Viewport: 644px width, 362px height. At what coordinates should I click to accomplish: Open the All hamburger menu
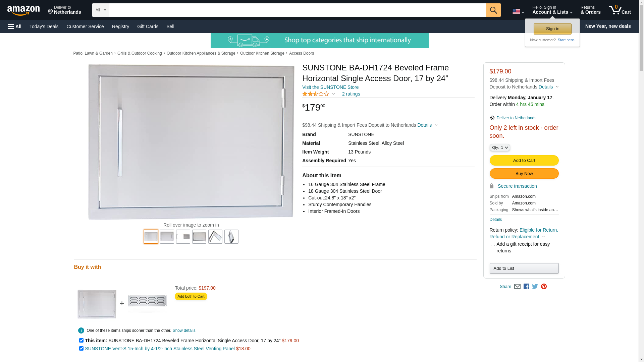15,26
